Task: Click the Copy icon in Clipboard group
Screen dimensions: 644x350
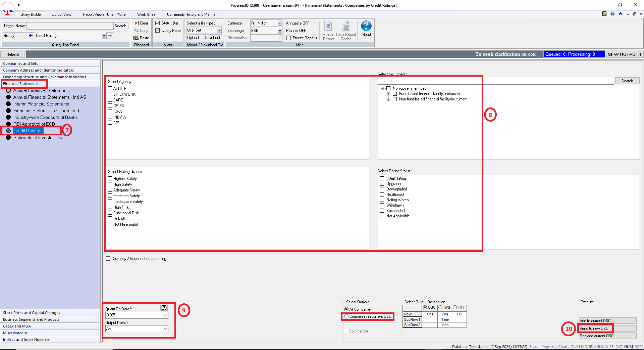Action: tap(136, 31)
